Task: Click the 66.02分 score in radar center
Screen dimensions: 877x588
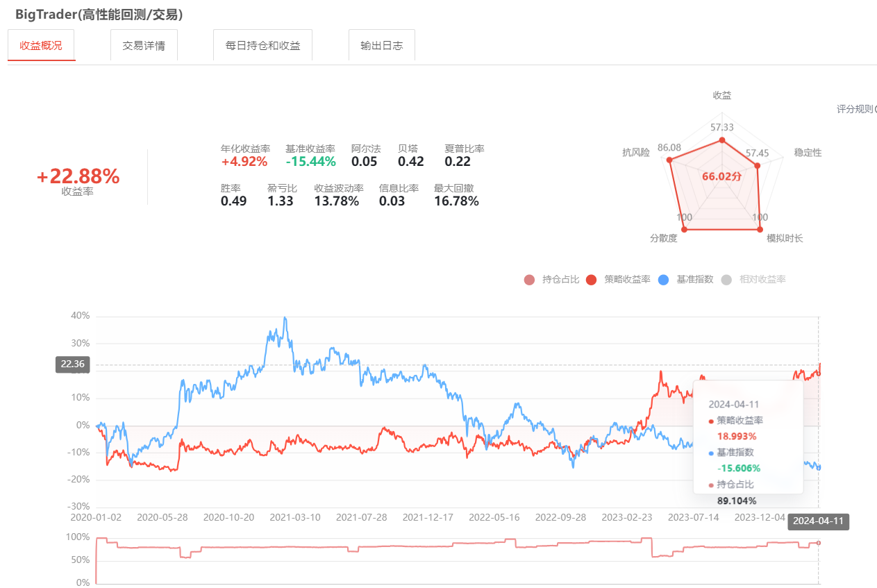Action: [x=721, y=176]
